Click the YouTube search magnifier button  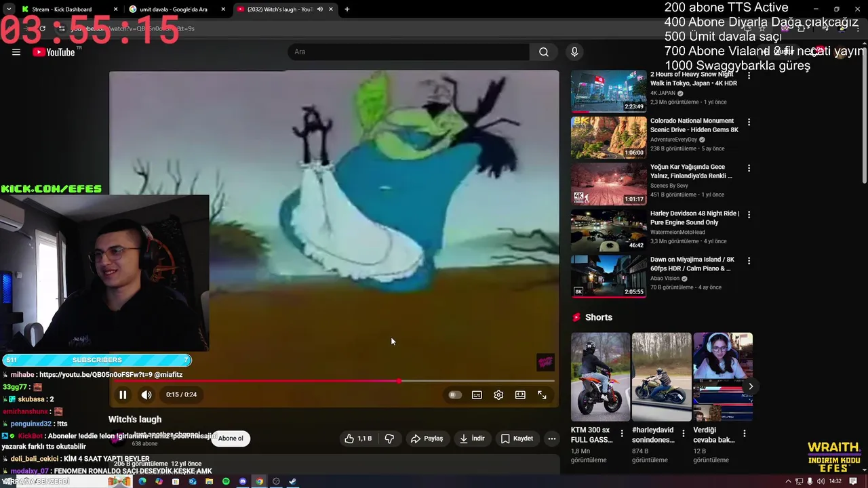544,52
